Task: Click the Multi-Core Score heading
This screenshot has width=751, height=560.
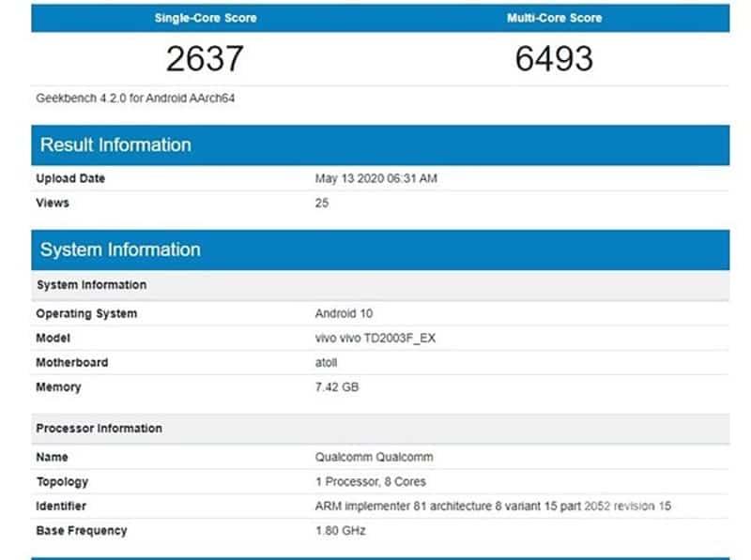Action: [x=554, y=18]
